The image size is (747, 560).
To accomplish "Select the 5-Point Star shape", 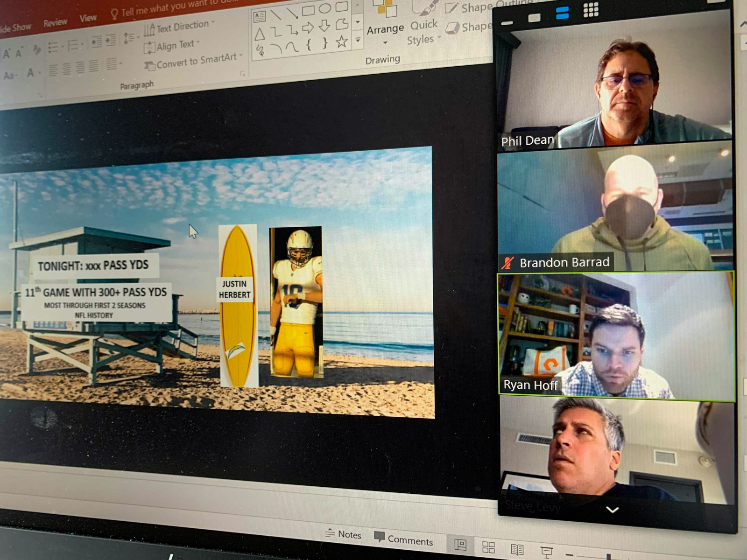I will point(342,42).
